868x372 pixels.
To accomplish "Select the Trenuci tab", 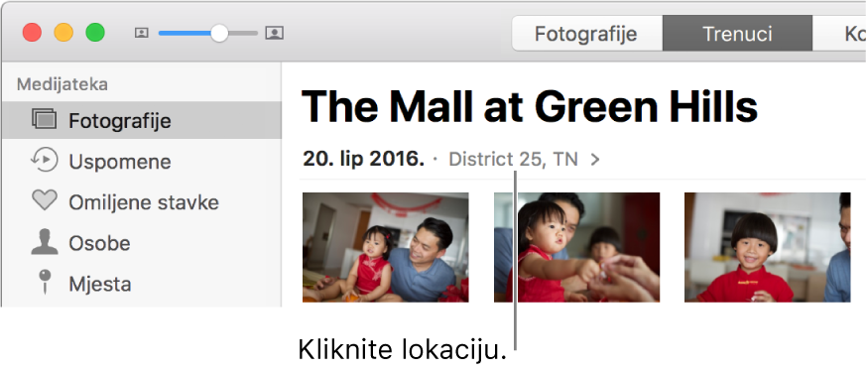I will tap(737, 34).
